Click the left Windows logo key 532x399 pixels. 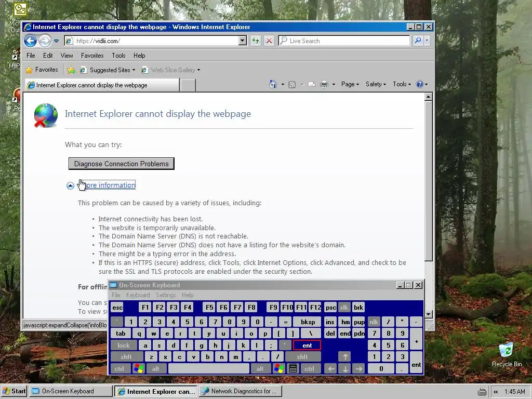click(x=138, y=368)
